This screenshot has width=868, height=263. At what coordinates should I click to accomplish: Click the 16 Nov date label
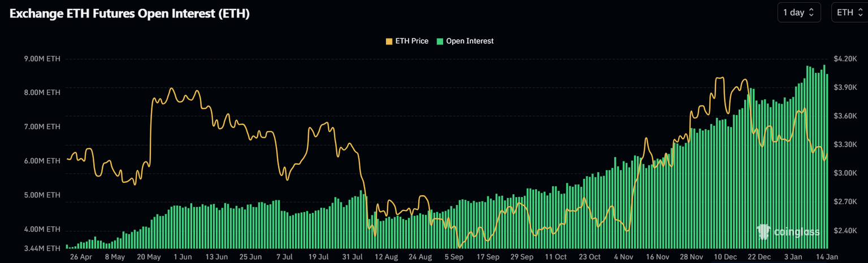click(x=657, y=256)
